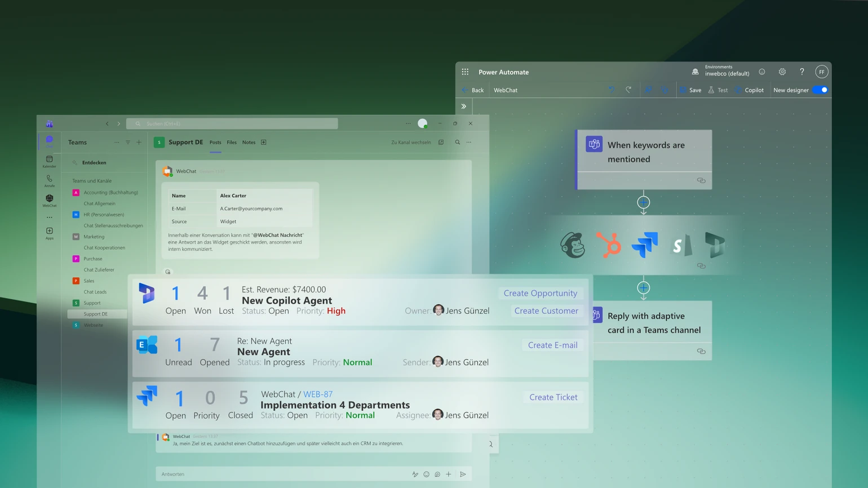The width and height of the screenshot is (868, 488).
Task: Click the Create Opportunity button
Action: (x=540, y=293)
